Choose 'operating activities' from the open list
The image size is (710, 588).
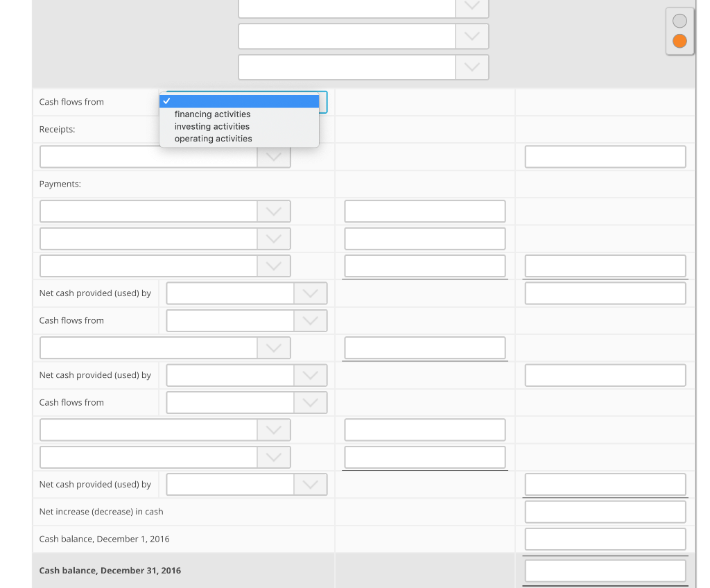click(x=214, y=139)
